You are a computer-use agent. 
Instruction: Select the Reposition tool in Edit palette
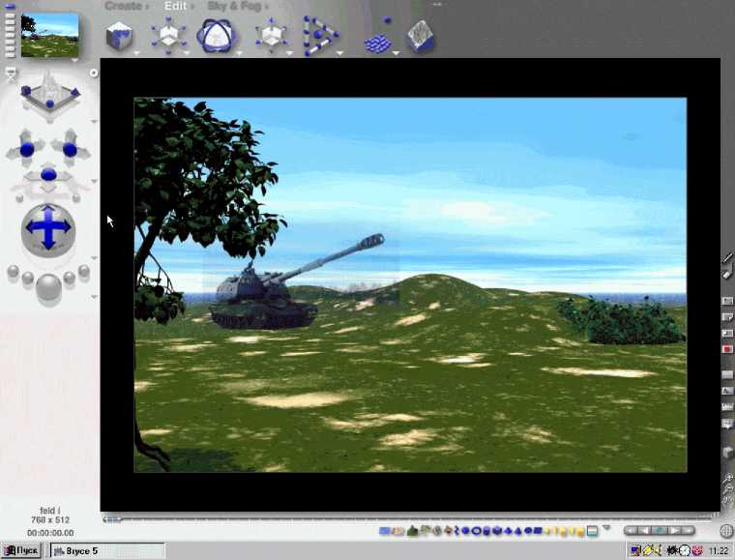coord(271,36)
